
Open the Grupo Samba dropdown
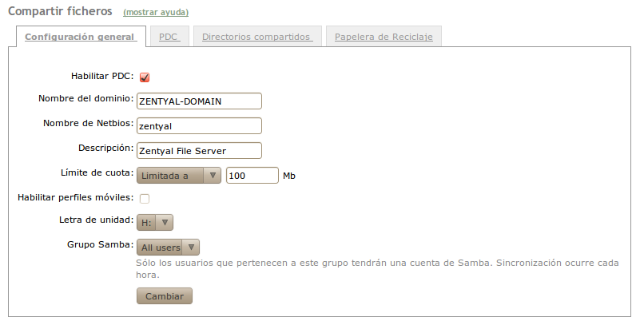pos(168,248)
